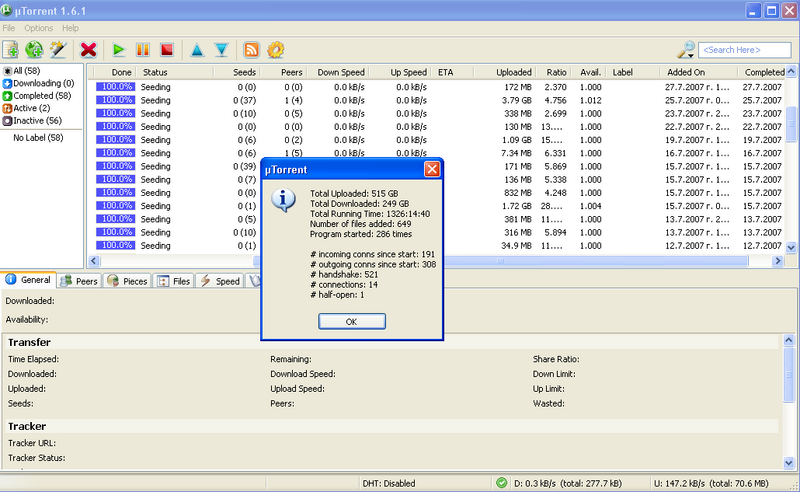800x492 pixels.
Task: Click the 7.34 MB uploaded cell
Action: pyautogui.click(x=516, y=153)
